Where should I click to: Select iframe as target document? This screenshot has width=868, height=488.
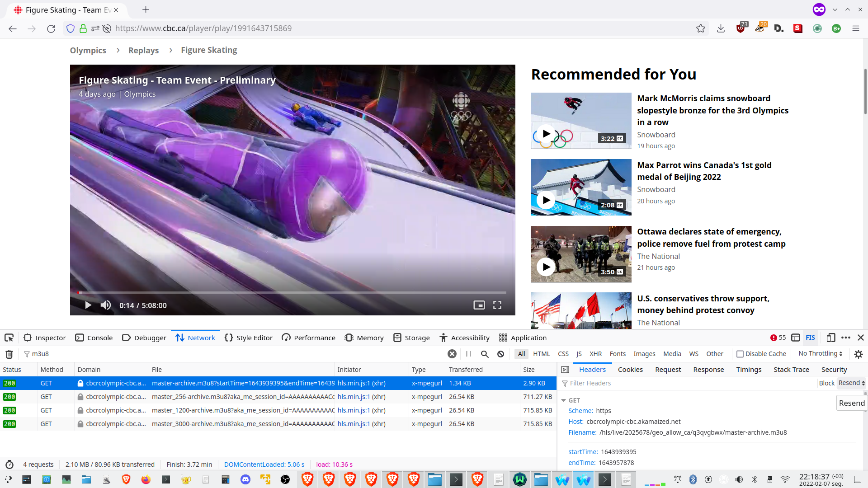[796, 338]
